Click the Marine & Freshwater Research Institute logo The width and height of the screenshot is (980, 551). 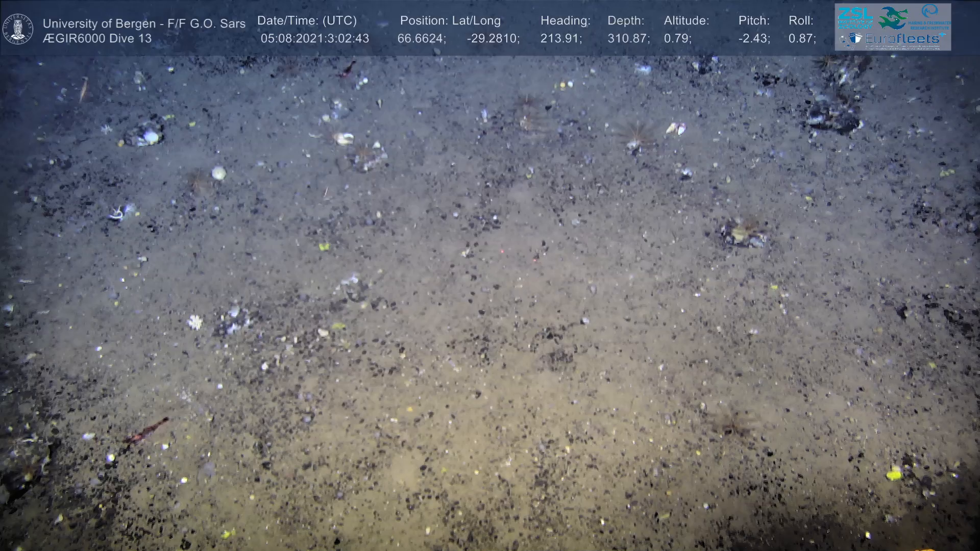tap(930, 17)
